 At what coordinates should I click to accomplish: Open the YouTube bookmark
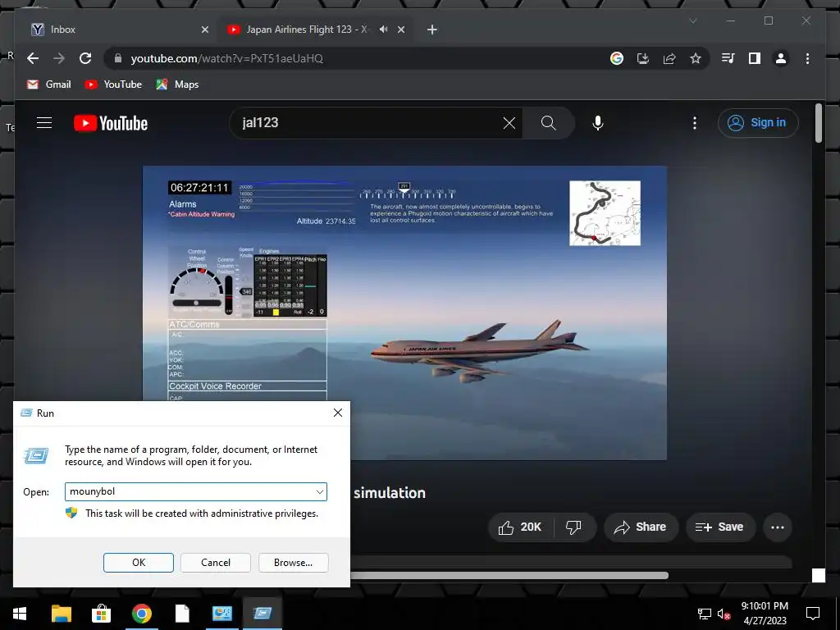tap(113, 84)
